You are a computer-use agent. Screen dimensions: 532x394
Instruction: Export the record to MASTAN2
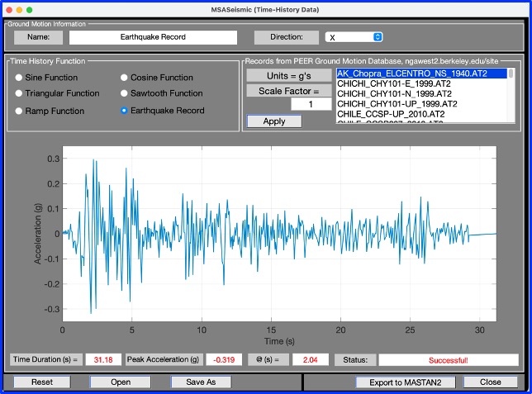click(405, 382)
